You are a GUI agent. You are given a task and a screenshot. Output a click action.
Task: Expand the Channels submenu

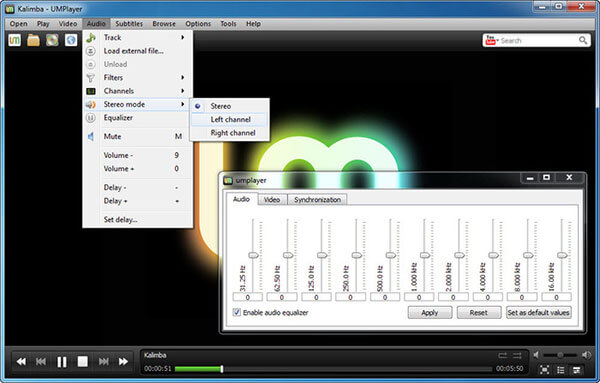pyautogui.click(x=137, y=91)
